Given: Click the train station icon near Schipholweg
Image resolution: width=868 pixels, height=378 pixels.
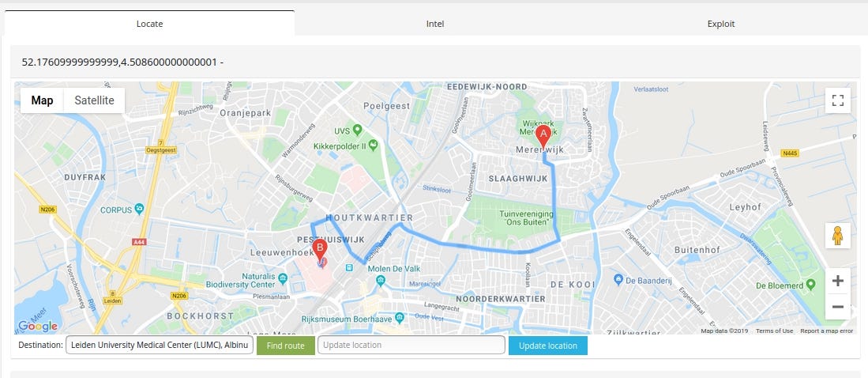Looking at the screenshot, I should click(349, 268).
